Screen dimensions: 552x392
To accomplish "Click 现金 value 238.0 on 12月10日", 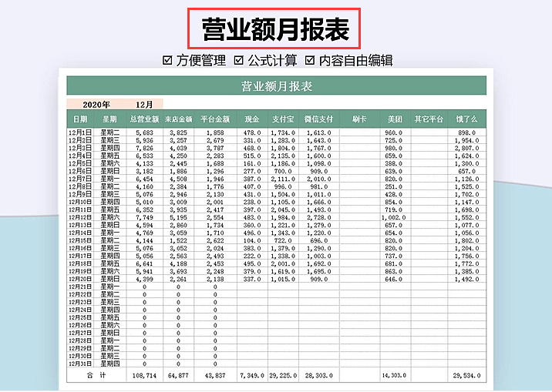I will 252,202.
